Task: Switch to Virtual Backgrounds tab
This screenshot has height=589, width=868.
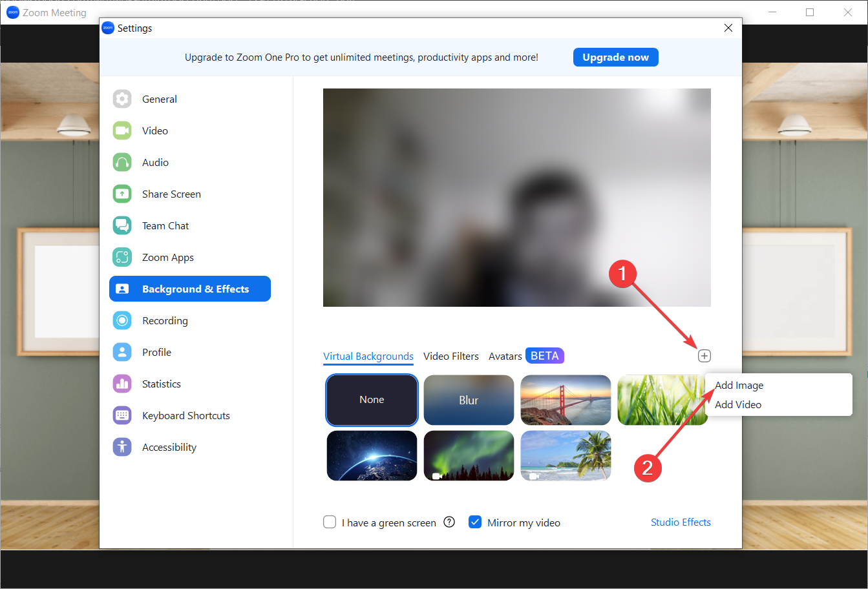Action: click(x=368, y=356)
